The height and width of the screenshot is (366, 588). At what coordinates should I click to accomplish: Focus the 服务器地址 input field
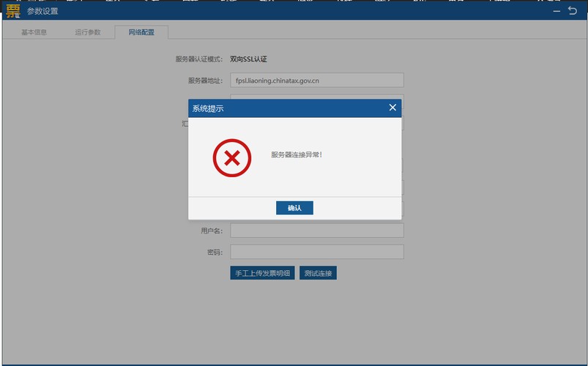[317, 81]
